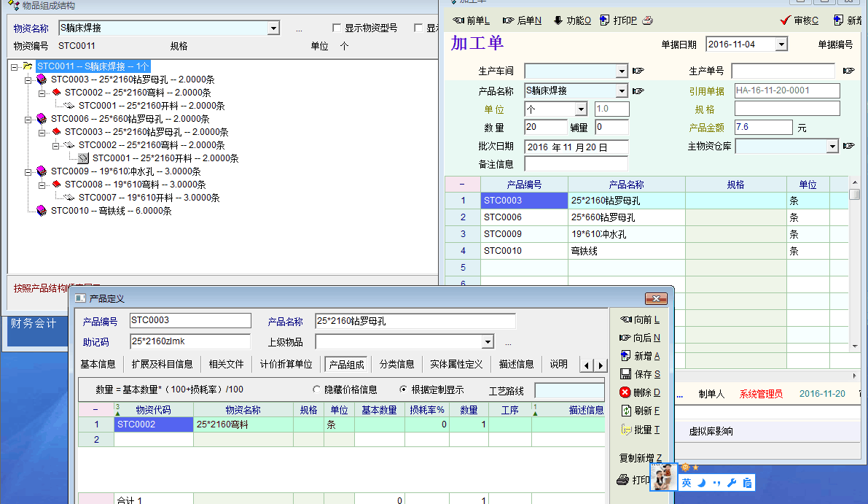The image size is (868, 504).
Task: Click 保存 floppy disk icon in 产品定义
Action: pos(625,374)
